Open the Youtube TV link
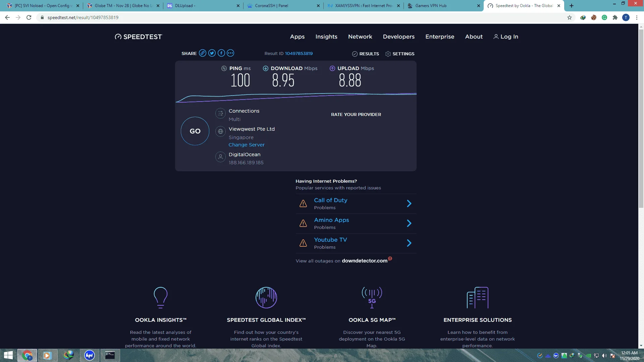This screenshot has height=362, width=644. (330, 240)
